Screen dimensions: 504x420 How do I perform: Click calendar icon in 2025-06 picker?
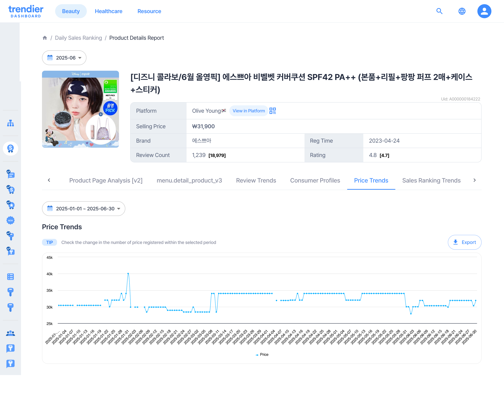point(50,58)
